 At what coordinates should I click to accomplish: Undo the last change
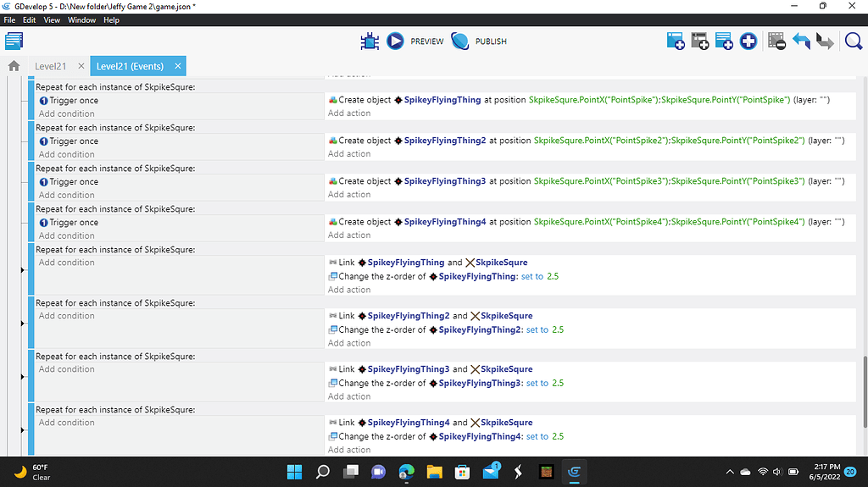pos(801,41)
